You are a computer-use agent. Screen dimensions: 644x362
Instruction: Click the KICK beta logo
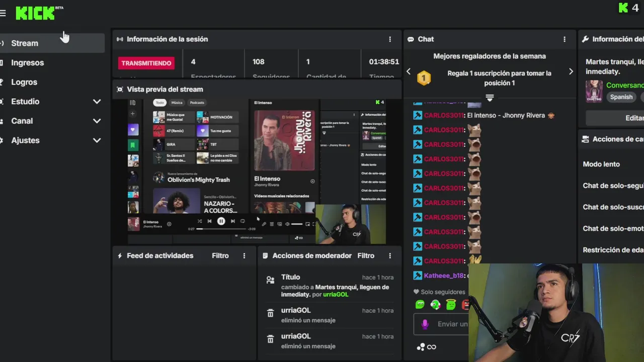(39, 13)
